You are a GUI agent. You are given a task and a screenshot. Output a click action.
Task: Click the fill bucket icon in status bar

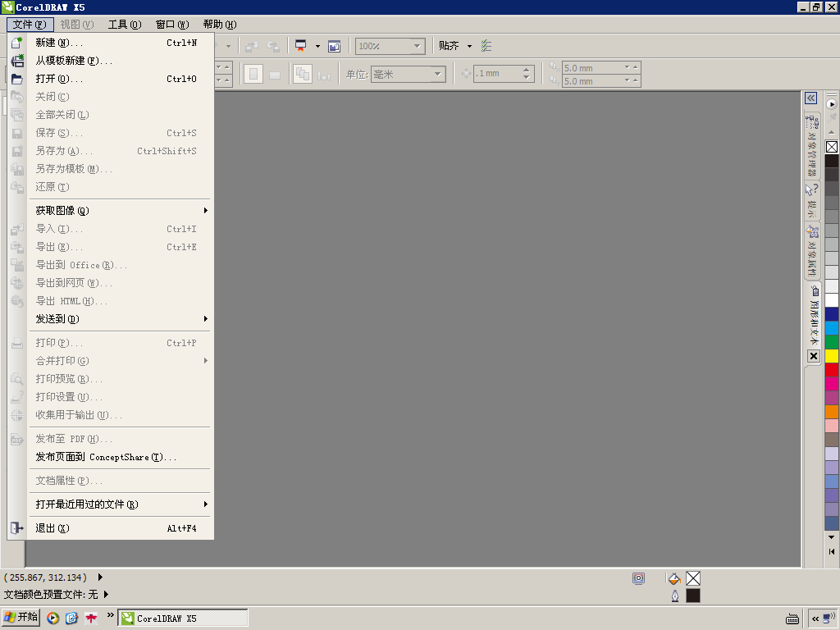pyautogui.click(x=674, y=578)
